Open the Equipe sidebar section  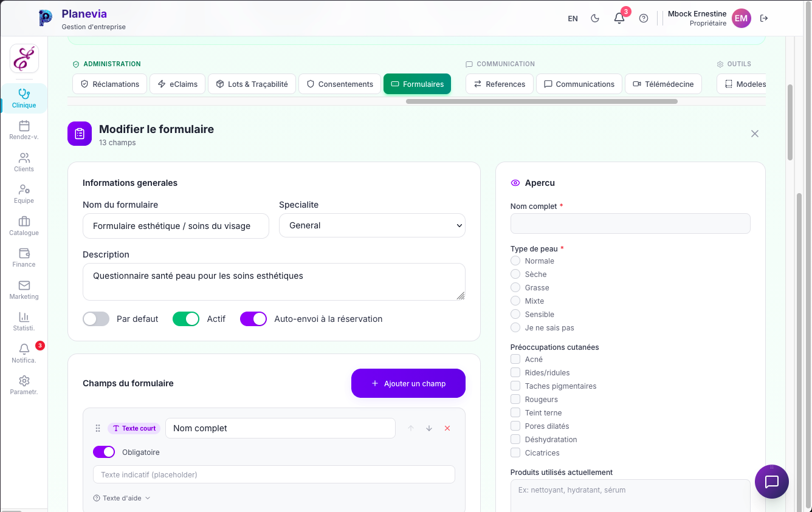coord(24,194)
